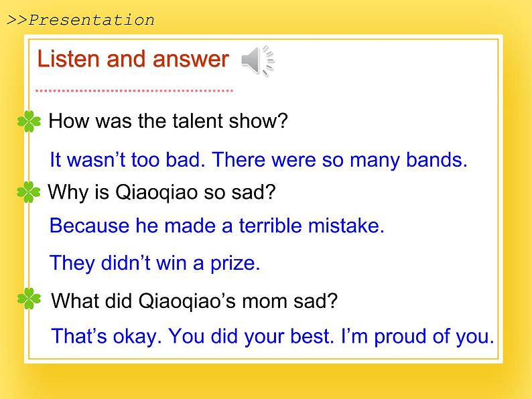Select the text There were so many bands
The width and height of the screenshot is (532, 399).
click(x=340, y=160)
